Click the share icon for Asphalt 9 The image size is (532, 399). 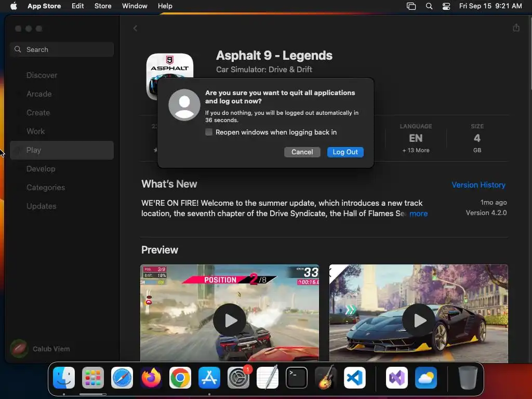516,28
